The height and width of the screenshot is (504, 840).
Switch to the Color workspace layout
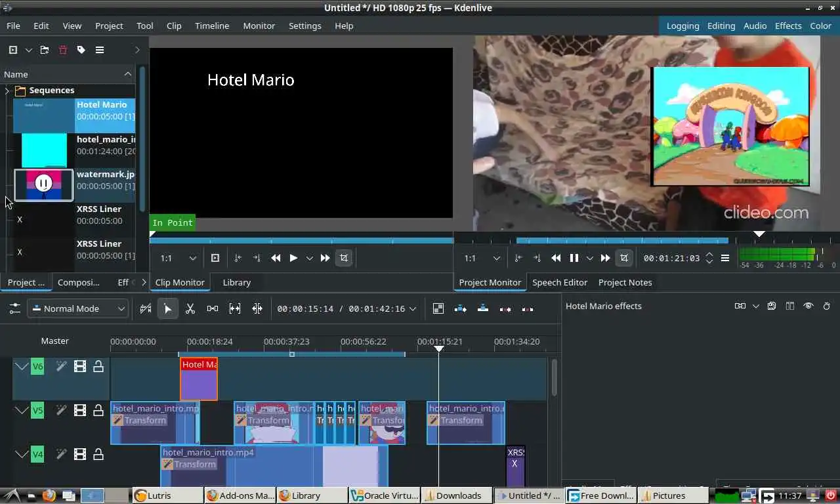click(x=821, y=26)
